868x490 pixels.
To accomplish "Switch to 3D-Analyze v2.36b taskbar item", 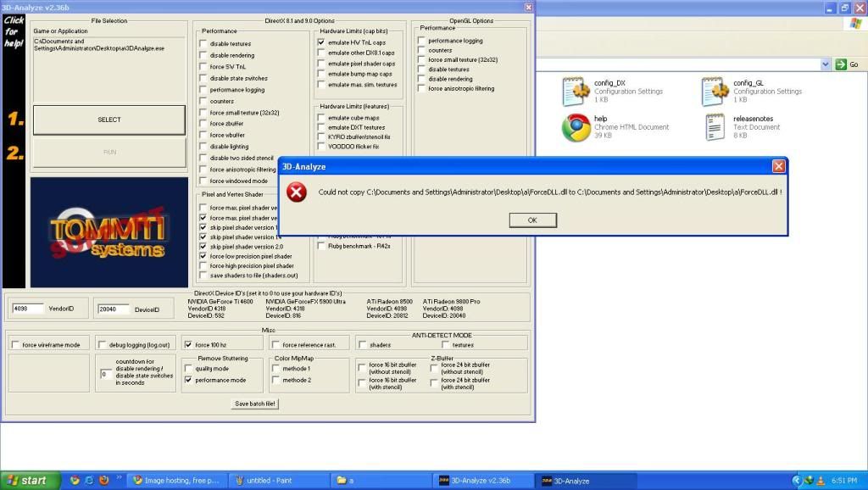I will click(x=481, y=481).
